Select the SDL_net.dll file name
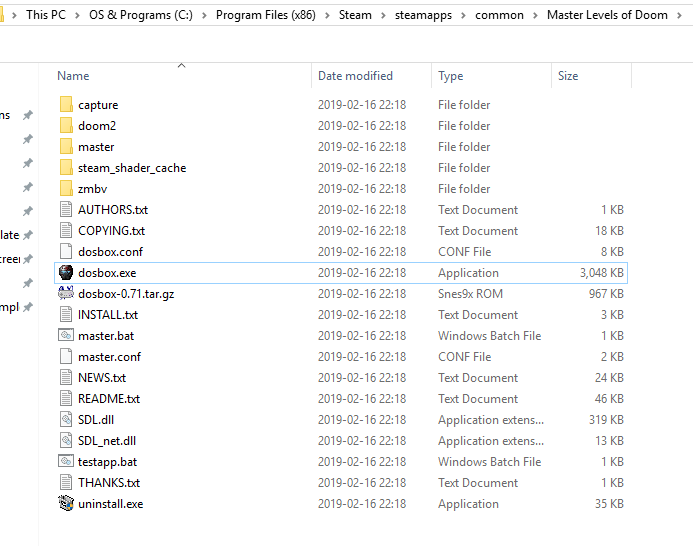 point(107,441)
